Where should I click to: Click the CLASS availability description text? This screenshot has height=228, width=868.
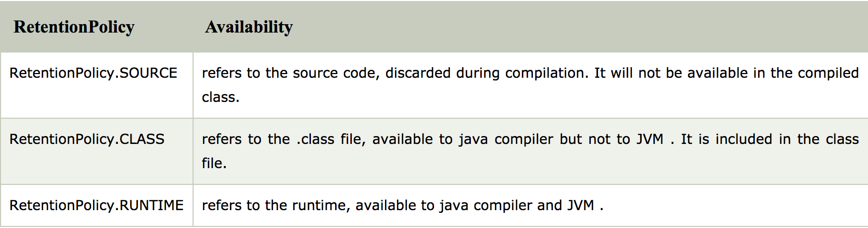point(530,151)
